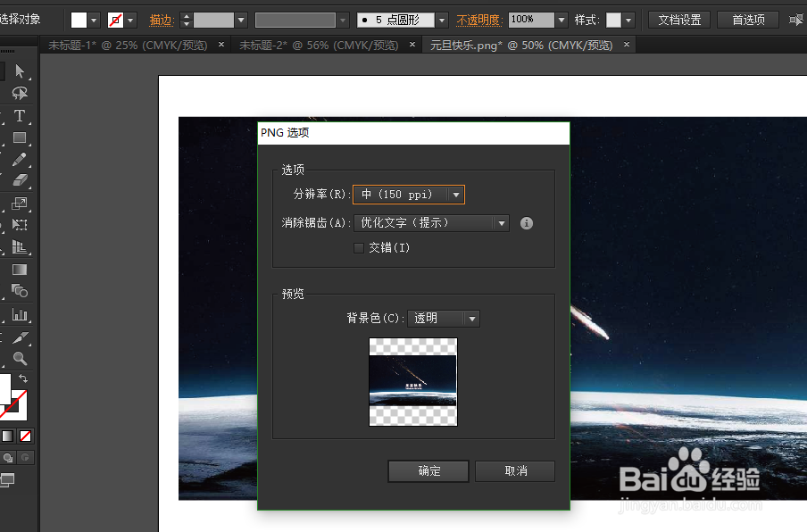Image resolution: width=807 pixels, height=532 pixels.
Task: Select the Zoom magnifier tool
Action: [x=20, y=358]
